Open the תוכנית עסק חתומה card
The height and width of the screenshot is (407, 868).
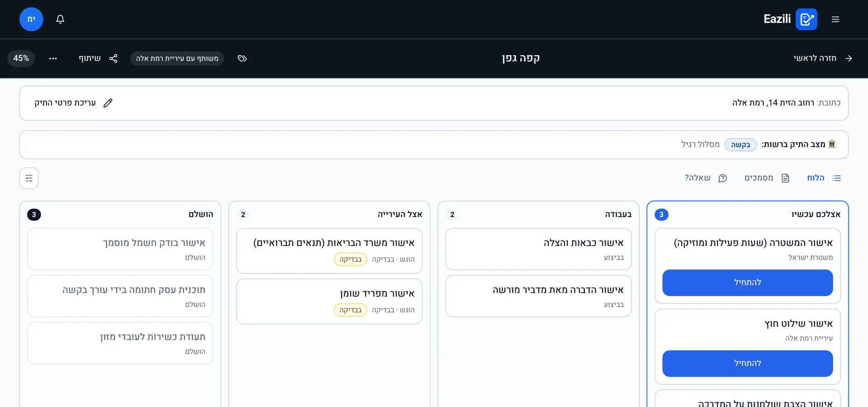pos(120,296)
